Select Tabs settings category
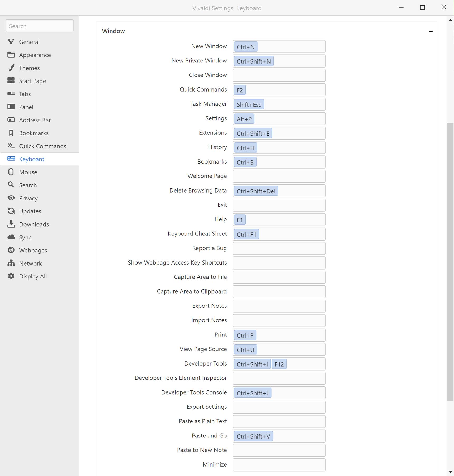454x476 pixels. [x=40, y=94]
